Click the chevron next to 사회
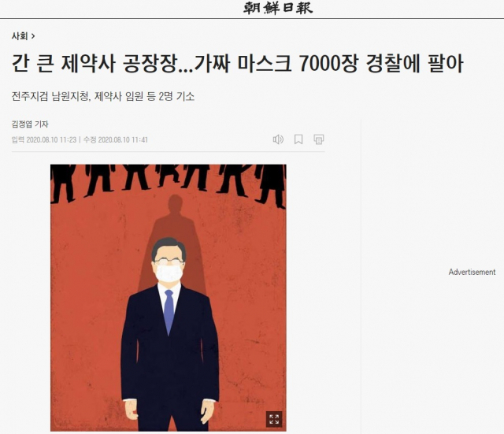This screenshot has width=504, height=434. 33,36
